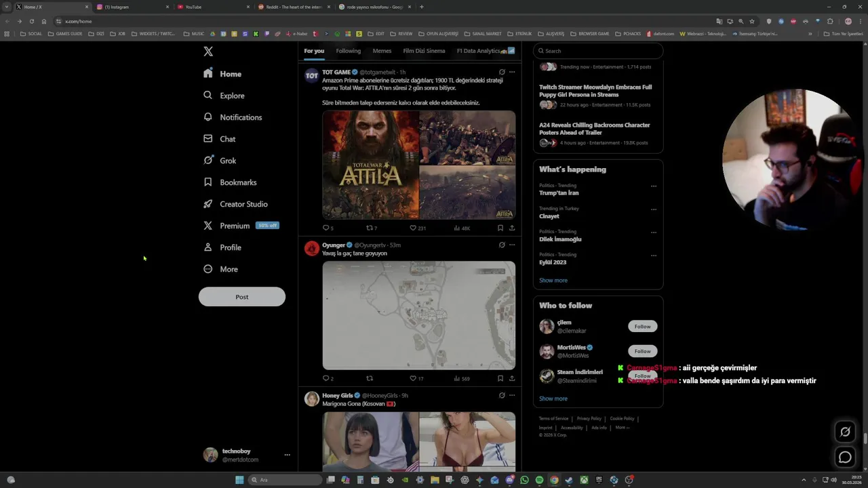Open options for Cinayet trend
This screenshot has height=488, width=868.
point(654,209)
